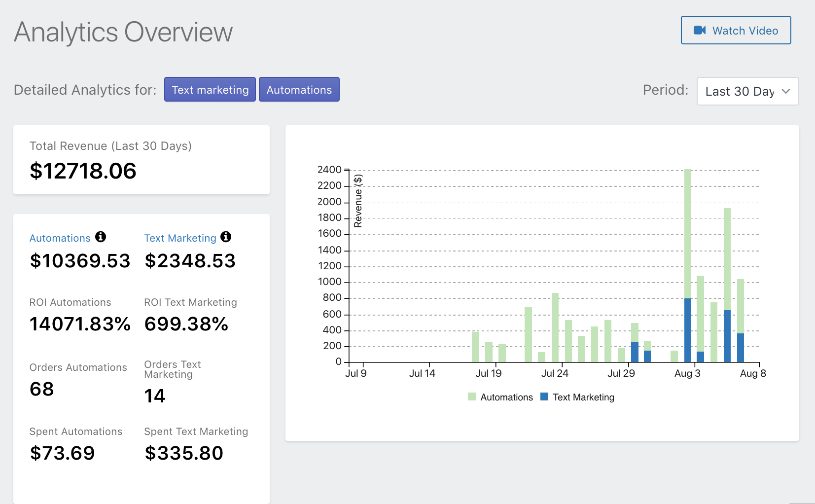
Task: Click the chevron arrow of the Period dropdown
Action: pos(786,91)
